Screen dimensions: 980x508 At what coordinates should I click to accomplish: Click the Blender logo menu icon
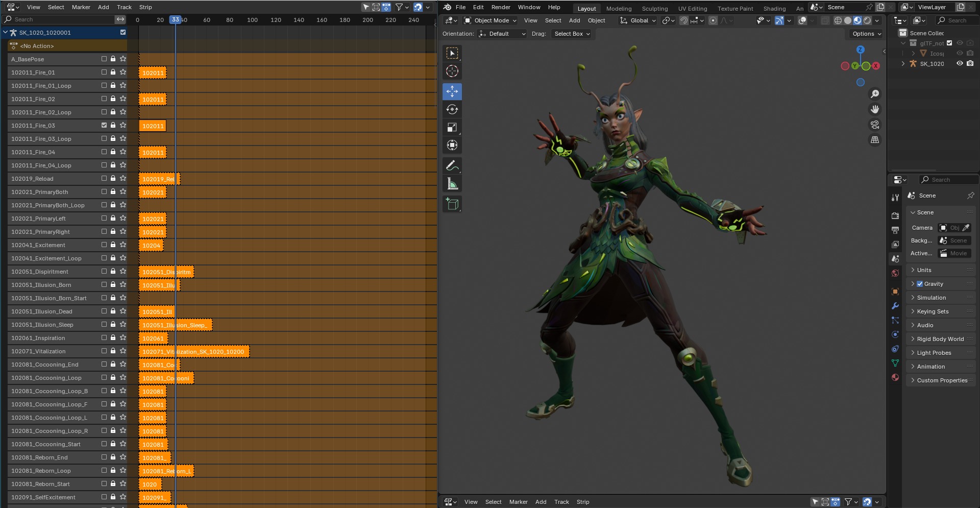pyautogui.click(x=447, y=7)
